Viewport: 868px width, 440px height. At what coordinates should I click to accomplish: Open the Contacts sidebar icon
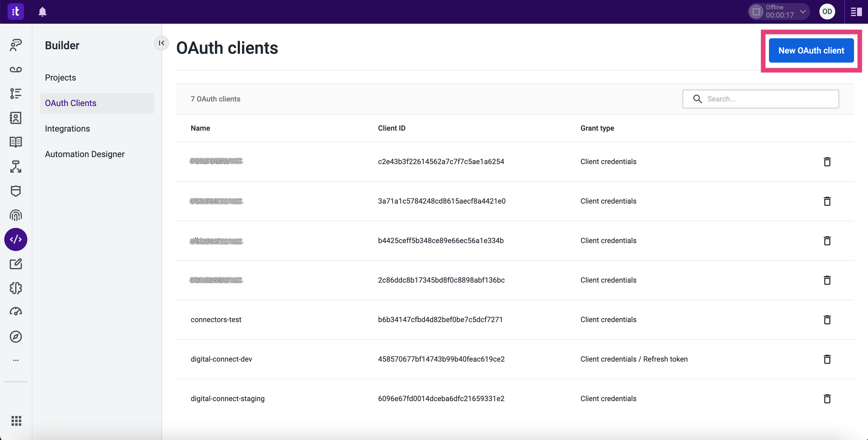[15, 118]
